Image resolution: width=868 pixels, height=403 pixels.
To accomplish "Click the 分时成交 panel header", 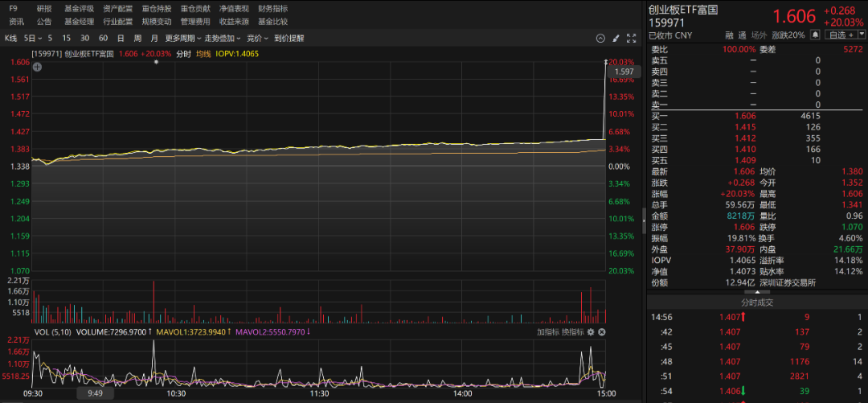I will [x=757, y=302].
